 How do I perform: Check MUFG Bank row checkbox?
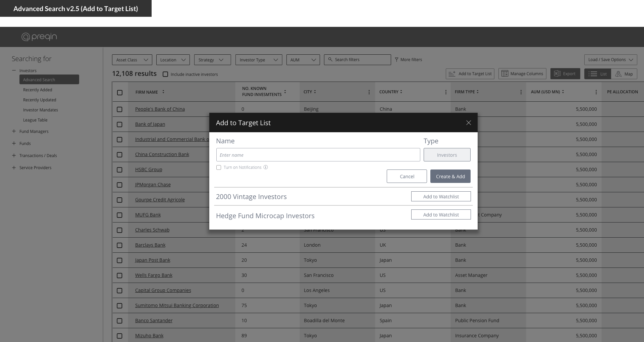(120, 215)
